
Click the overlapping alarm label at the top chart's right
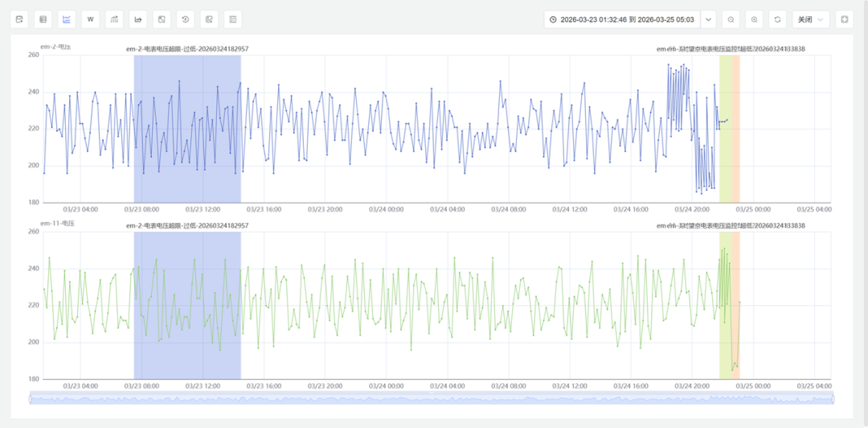tap(731, 49)
